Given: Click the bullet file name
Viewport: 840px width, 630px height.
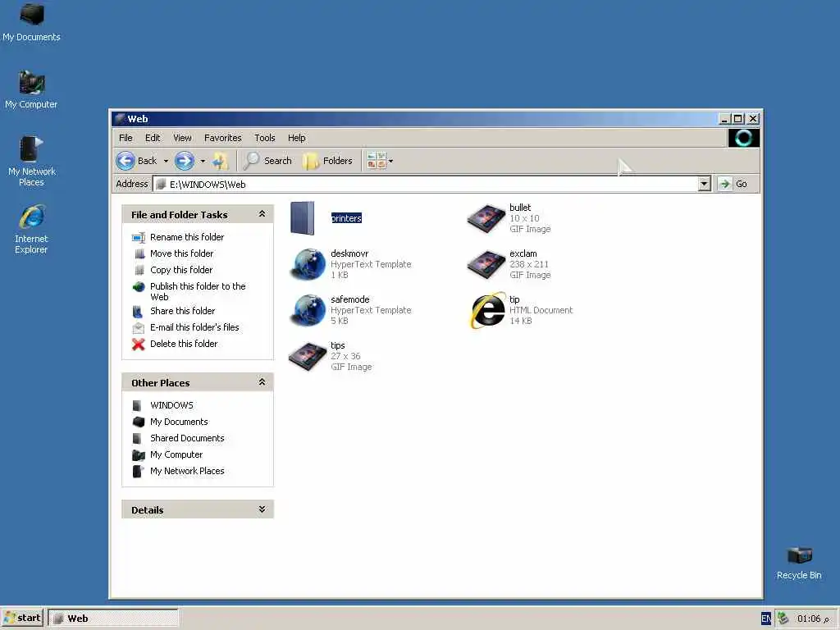Looking at the screenshot, I should (x=519, y=208).
